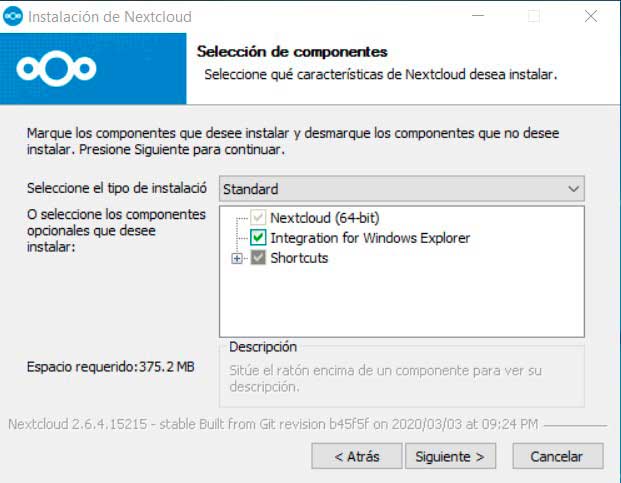The image size is (621, 483).
Task: Select the Shortcuts tree item label
Action: 299,258
